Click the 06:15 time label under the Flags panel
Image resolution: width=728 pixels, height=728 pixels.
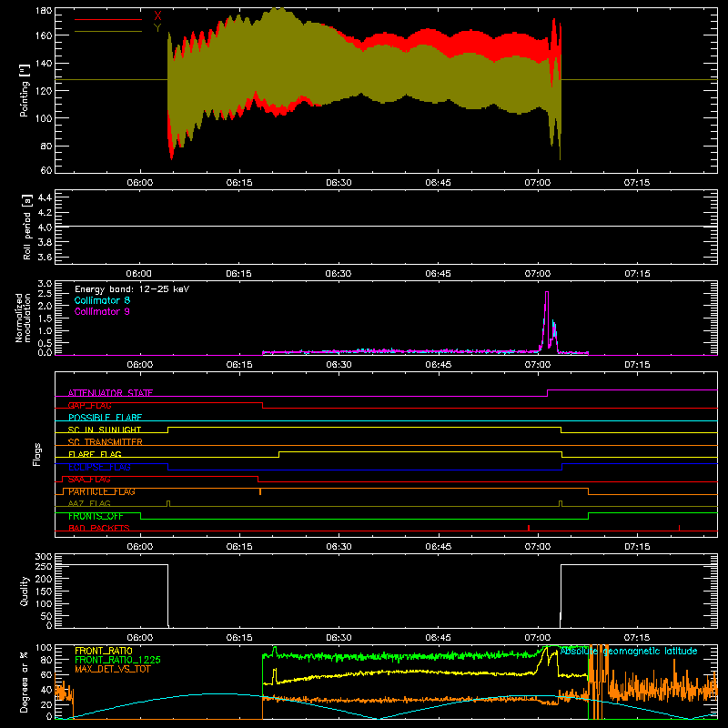click(x=239, y=547)
